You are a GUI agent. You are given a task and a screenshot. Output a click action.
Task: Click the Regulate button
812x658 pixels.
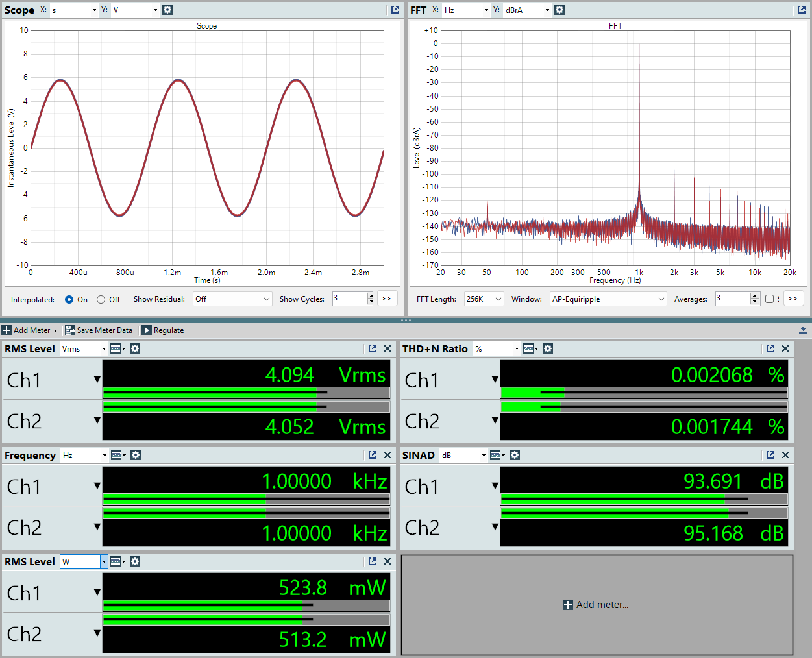[163, 330]
